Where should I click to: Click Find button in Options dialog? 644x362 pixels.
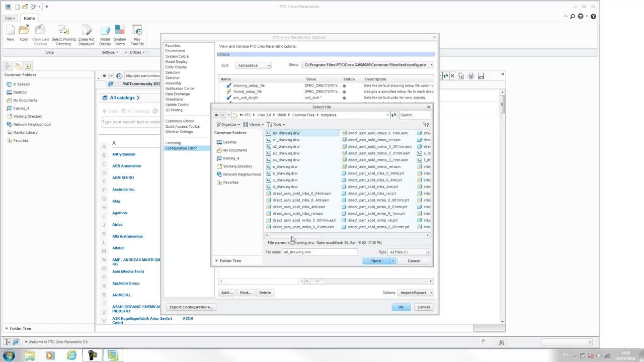point(245,293)
